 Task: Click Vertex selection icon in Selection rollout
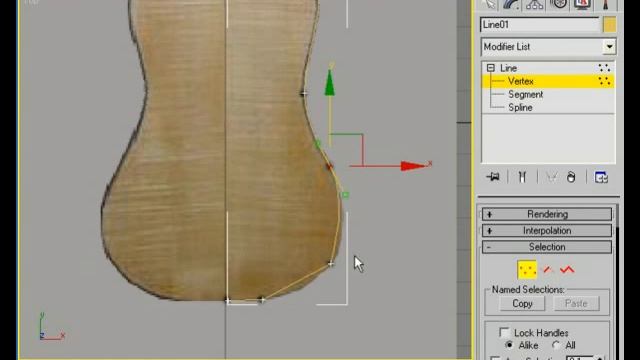pos(527,270)
